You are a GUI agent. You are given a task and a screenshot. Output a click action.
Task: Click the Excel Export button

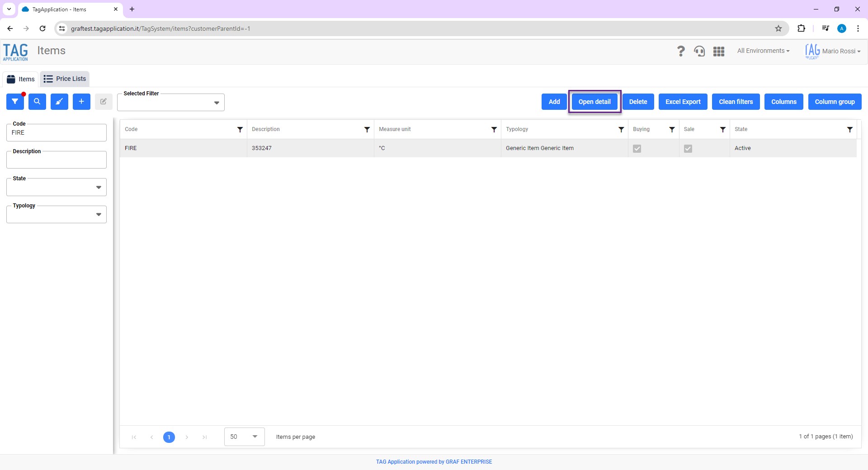pyautogui.click(x=683, y=102)
